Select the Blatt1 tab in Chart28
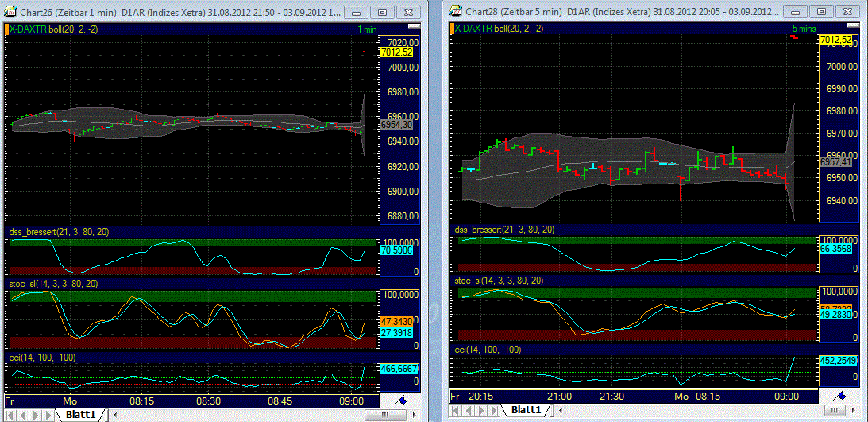 coord(526,410)
